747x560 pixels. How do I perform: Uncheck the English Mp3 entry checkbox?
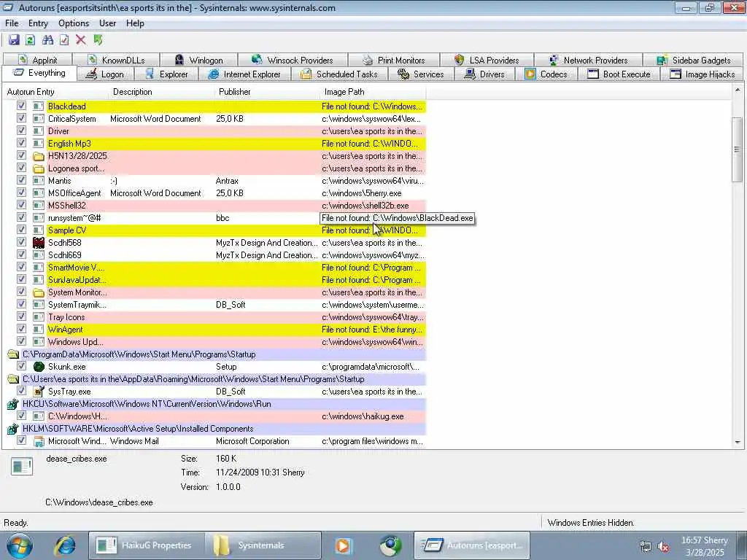pyautogui.click(x=21, y=142)
